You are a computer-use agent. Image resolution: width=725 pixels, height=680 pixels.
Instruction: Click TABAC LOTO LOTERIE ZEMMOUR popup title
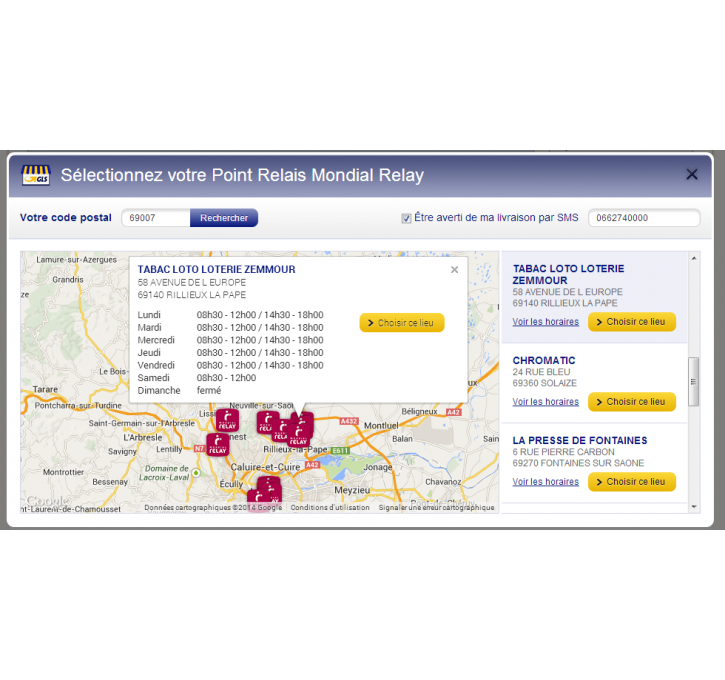(216, 270)
